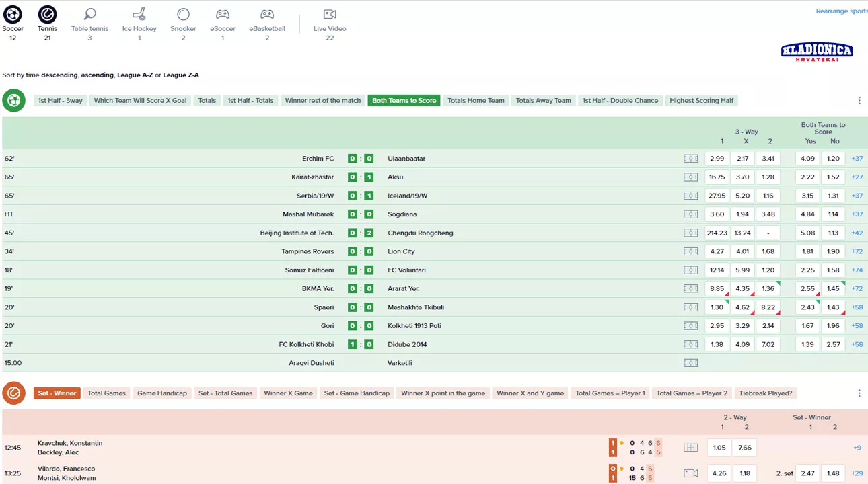Open soccer section three-dot options menu
868x484 pixels.
(x=859, y=101)
